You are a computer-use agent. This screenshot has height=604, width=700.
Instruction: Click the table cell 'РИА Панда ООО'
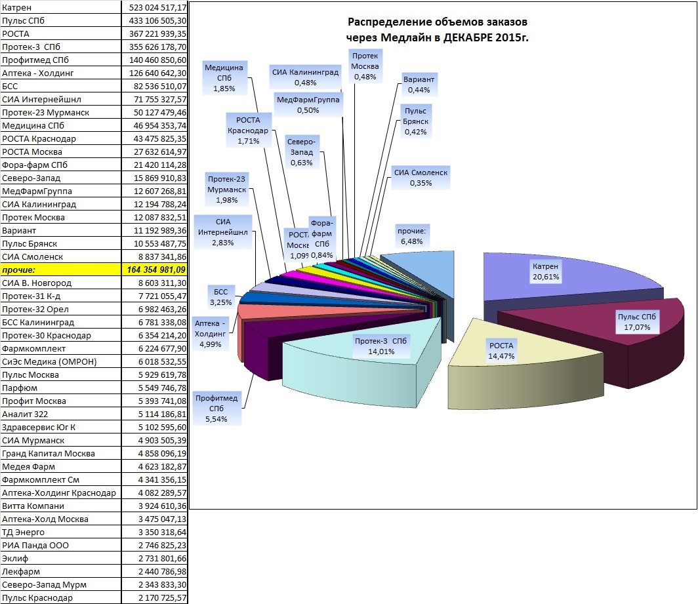pyautogui.click(x=61, y=545)
